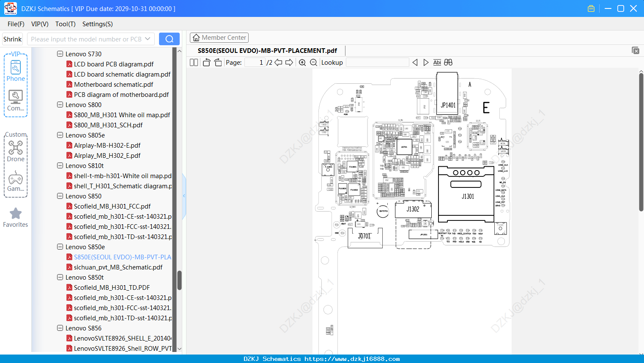
Task: Open dzkj16888.com link in status bar
Action: click(352, 359)
